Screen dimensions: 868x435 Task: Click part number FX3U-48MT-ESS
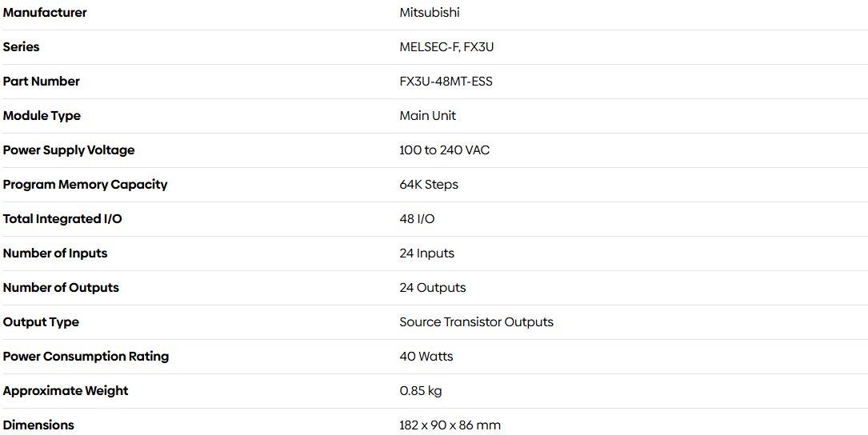click(446, 82)
